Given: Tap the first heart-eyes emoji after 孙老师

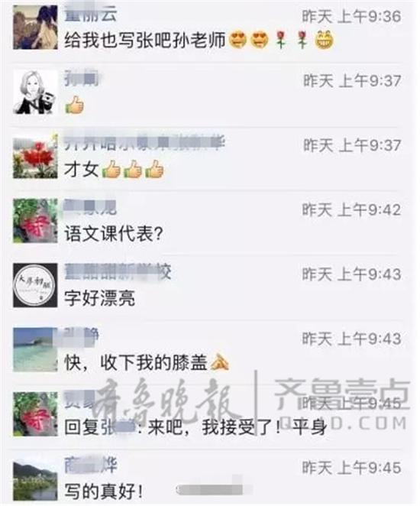Looking at the screenshot, I should tap(238, 40).
